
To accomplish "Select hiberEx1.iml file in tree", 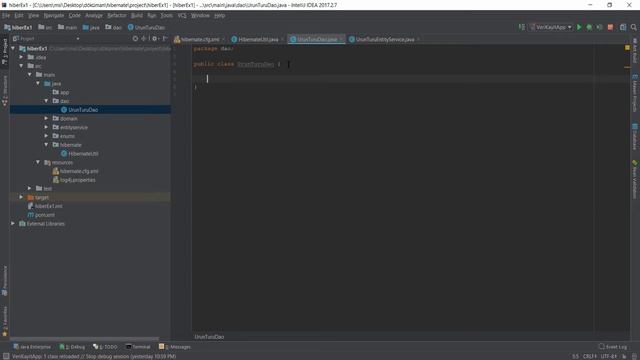I will tap(45, 206).
